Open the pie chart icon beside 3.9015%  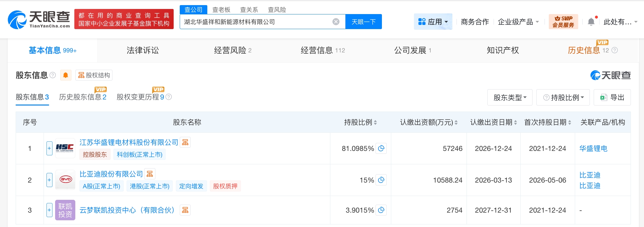click(x=381, y=210)
